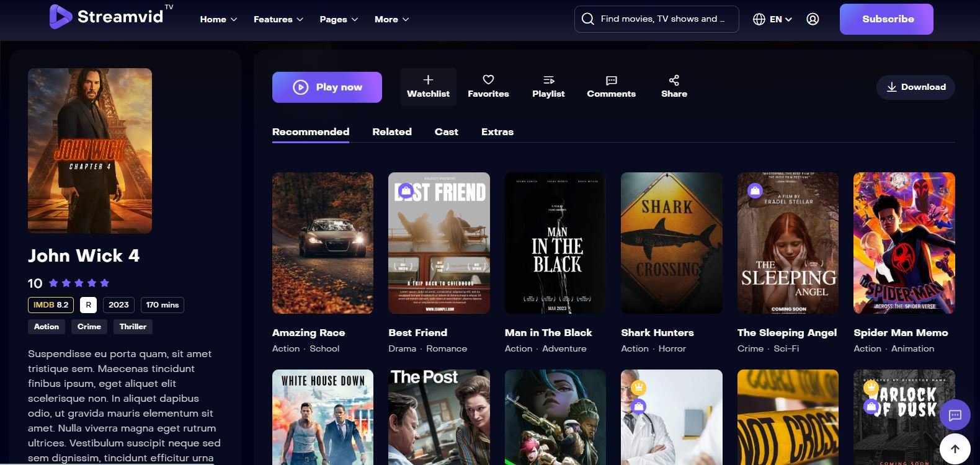Click the back-to-top arrow button
Image resolution: width=980 pixels, height=465 pixels.
pyautogui.click(x=955, y=448)
